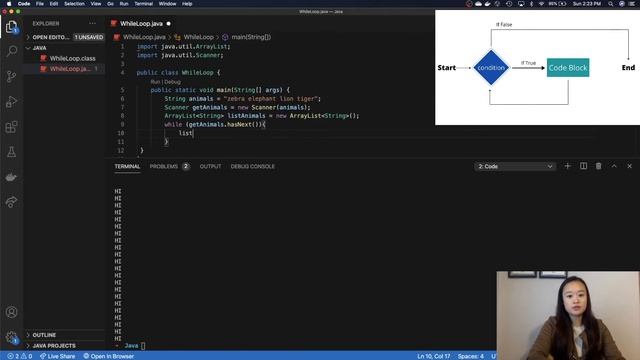This screenshot has height=360, width=640.
Task: Open the Terminal menu
Action: tap(144, 4)
